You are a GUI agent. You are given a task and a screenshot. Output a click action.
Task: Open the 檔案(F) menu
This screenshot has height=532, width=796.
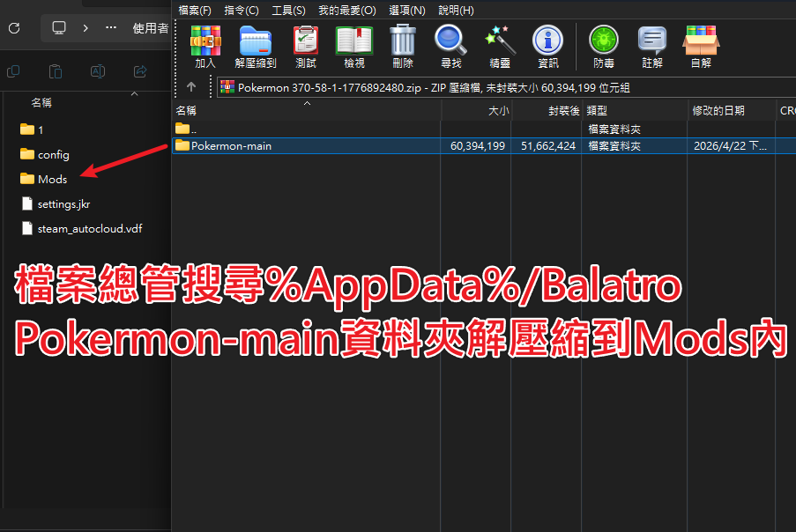click(x=195, y=11)
